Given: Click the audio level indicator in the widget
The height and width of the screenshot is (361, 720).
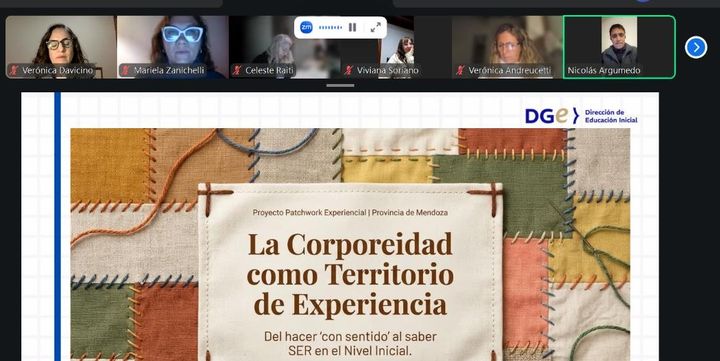Looking at the screenshot, I should tap(330, 28).
